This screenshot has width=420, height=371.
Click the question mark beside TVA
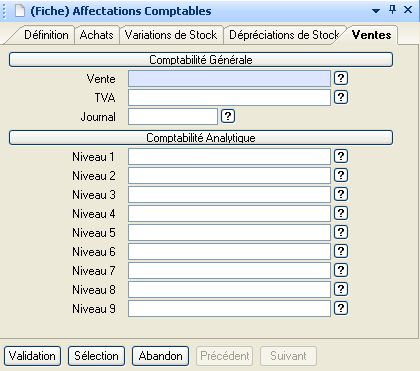click(x=341, y=97)
